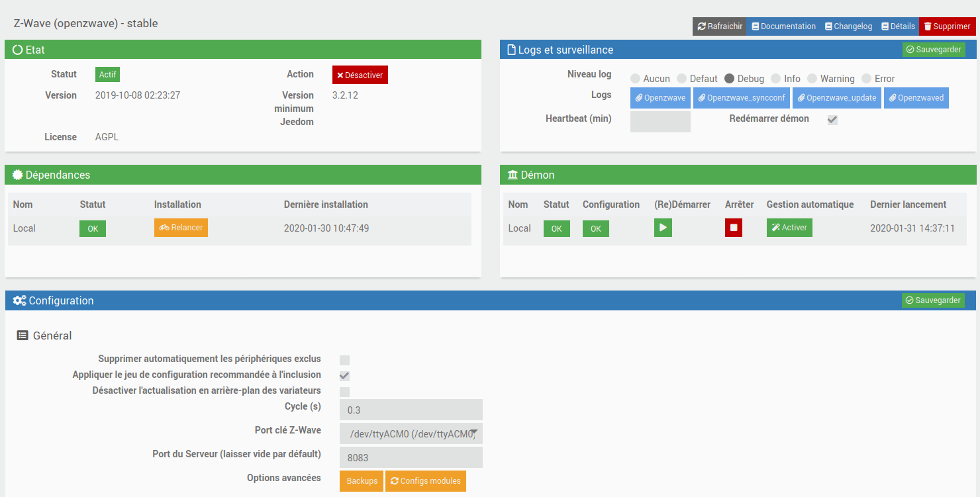
Task: Open the Documentation link button
Action: point(783,26)
